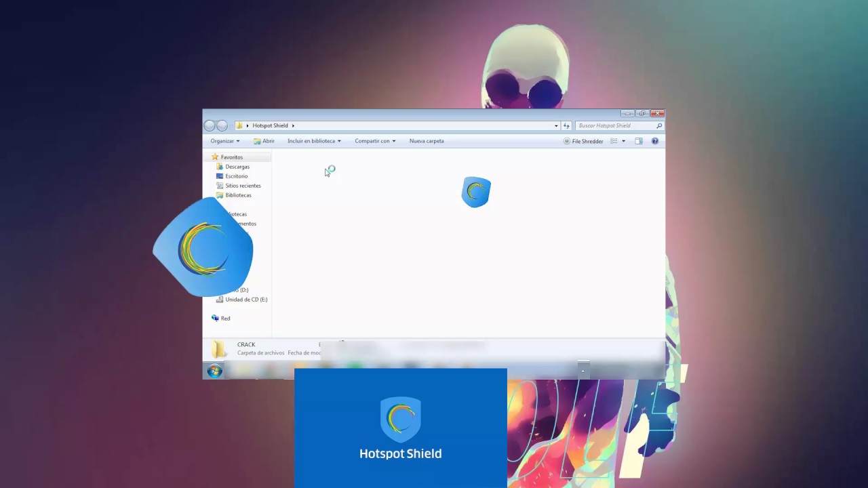
Task: Click the search magnifier icon
Action: (x=658, y=125)
